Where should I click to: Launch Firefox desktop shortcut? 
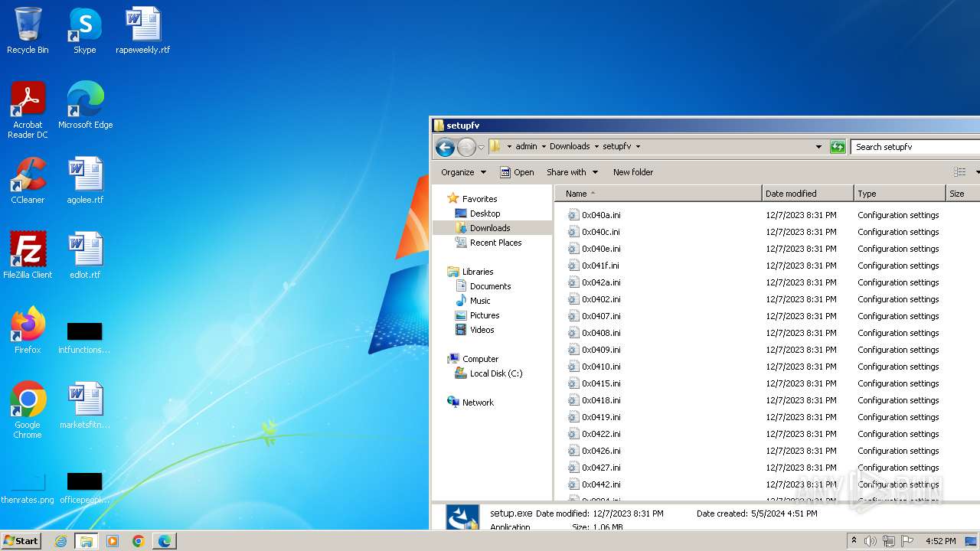coord(28,331)
